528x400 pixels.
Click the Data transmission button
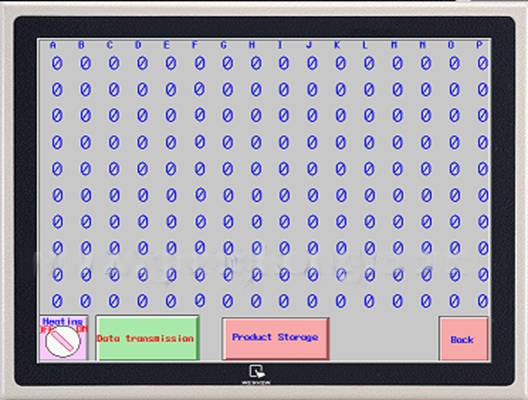(147, 338)
